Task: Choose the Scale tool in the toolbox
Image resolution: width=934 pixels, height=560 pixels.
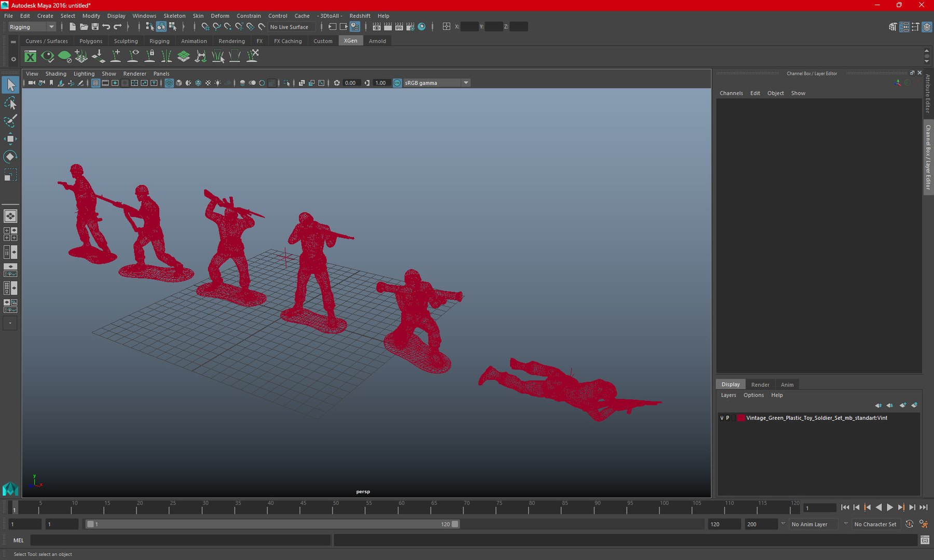Action: (x=10, y=175)
